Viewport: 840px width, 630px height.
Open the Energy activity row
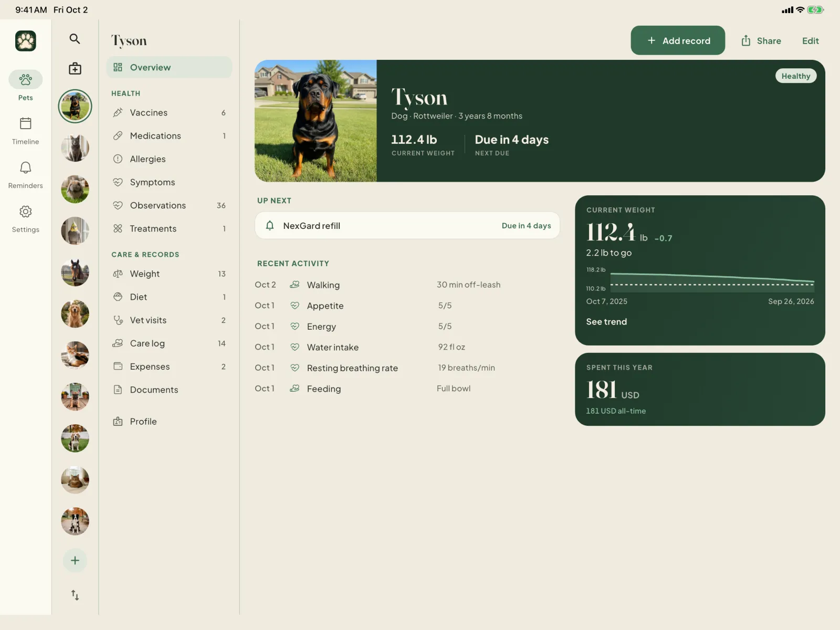tap(407, 326)
